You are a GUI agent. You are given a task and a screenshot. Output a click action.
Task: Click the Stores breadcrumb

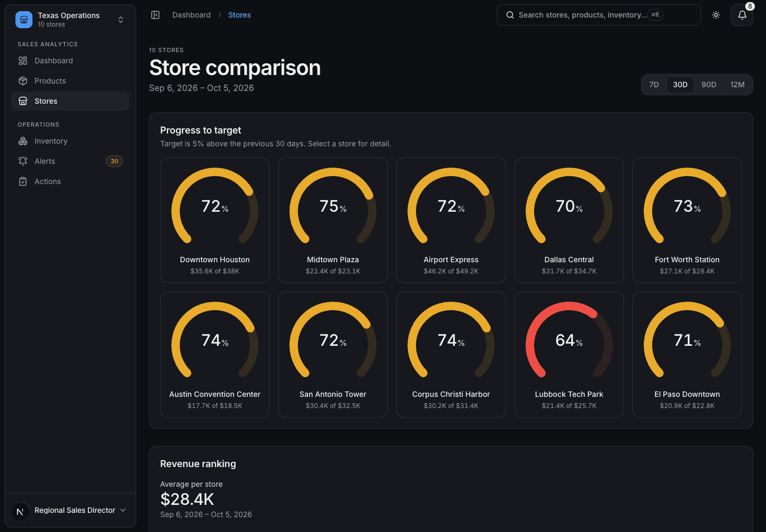[239, 15]
